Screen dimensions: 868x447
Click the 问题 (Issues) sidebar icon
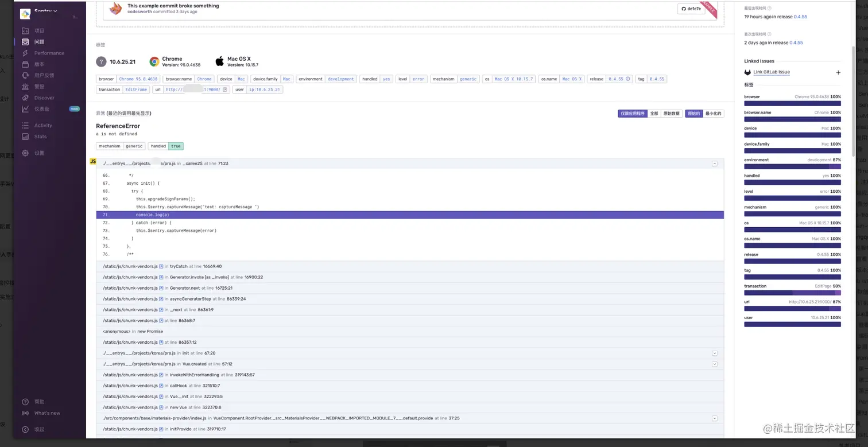point(25,42)
